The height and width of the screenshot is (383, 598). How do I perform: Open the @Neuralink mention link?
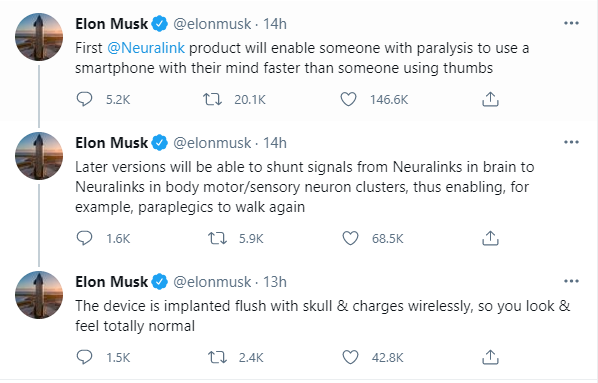point(146,48)
